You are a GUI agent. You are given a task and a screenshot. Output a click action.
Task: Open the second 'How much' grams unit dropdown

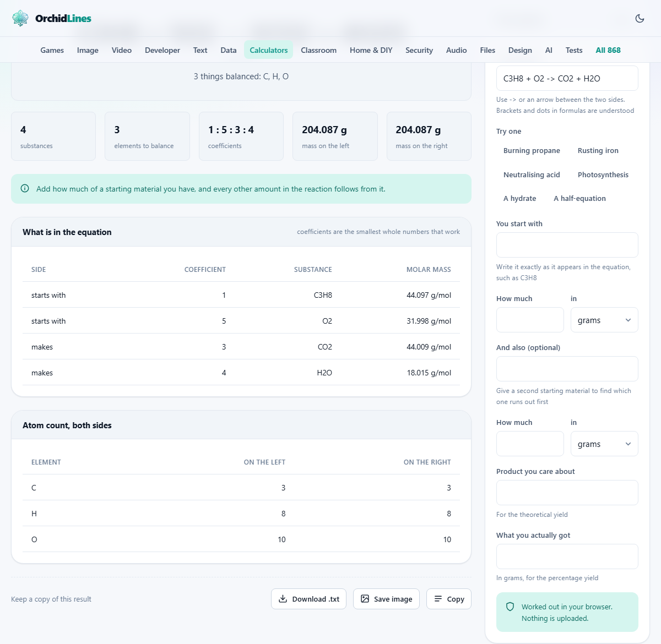(x=604, y=444)
